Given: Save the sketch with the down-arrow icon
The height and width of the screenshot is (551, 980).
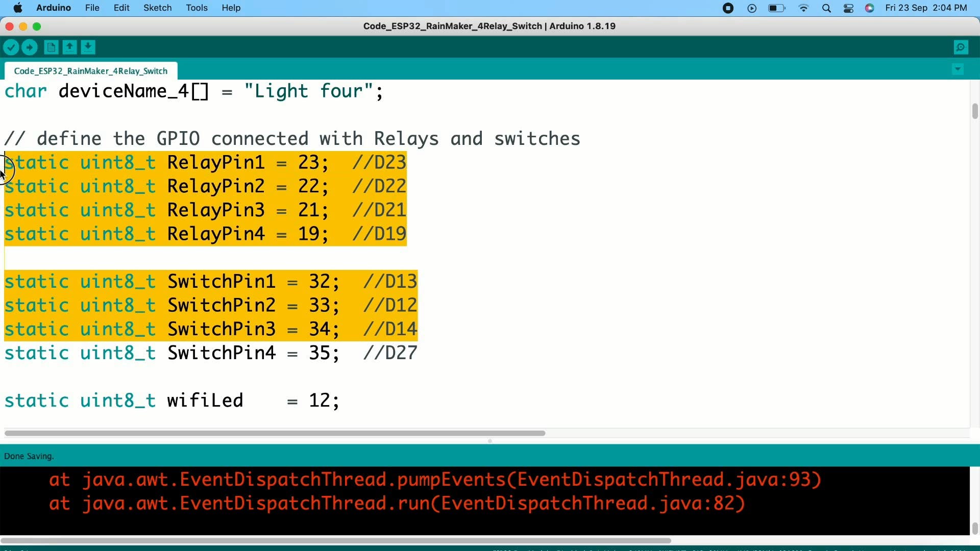Looking at the screenshot, I should pos(88,47).
